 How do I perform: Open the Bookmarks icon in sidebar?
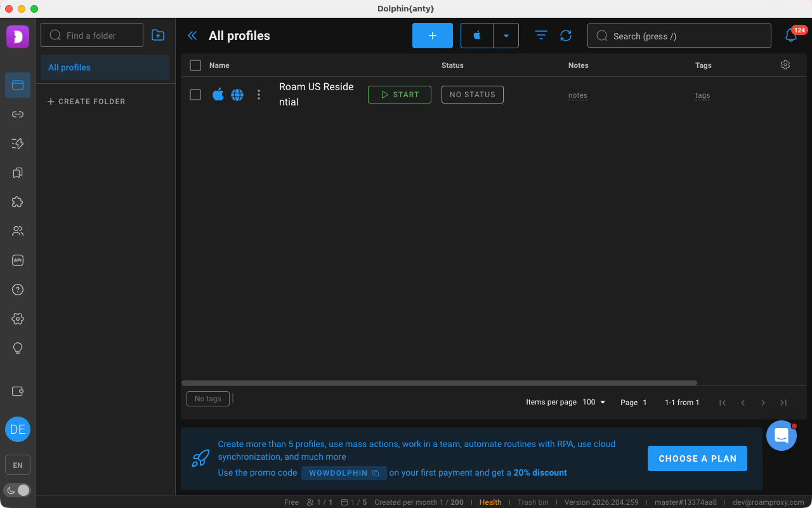(18, 173)
